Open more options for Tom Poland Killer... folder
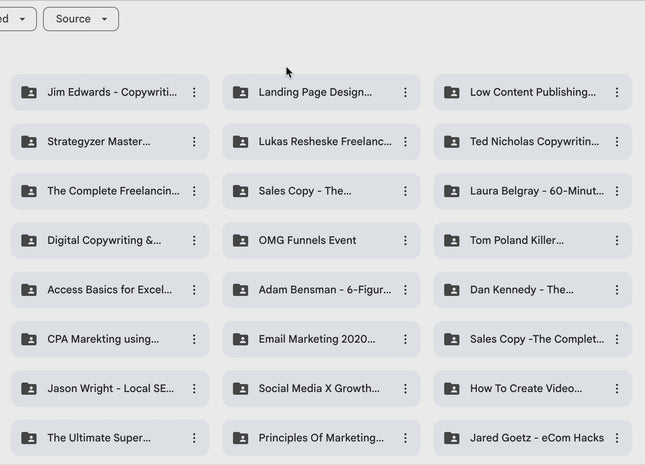This screenshot has height=465, width=645. [x=617, y=240]
